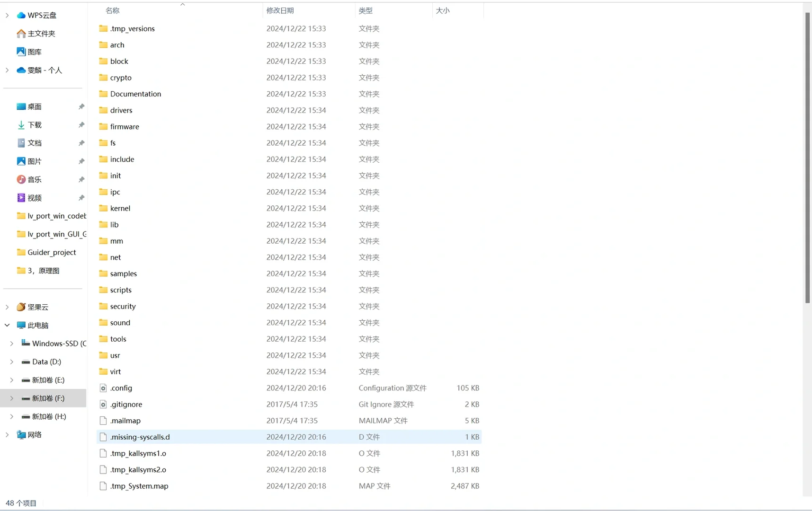This screenshot has height=511, width=812.
Task: Open the 坚果云 sidebar entry
Action: (x=37, y=307)
